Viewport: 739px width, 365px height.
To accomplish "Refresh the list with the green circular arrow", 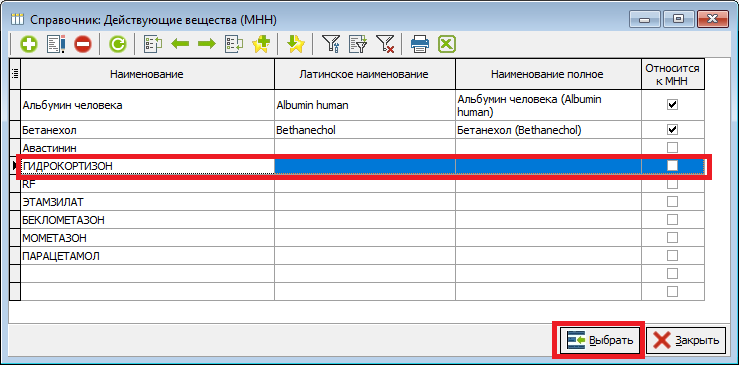I will (117, 45).
